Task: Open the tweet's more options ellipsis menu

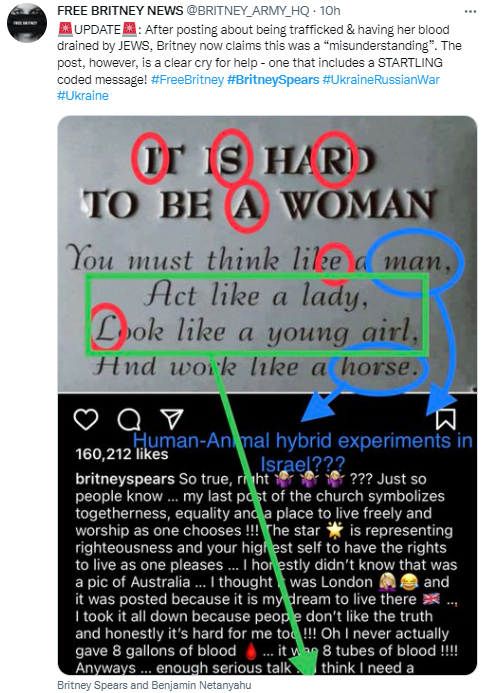Action: pyautogui.click(x=470, y=11)
